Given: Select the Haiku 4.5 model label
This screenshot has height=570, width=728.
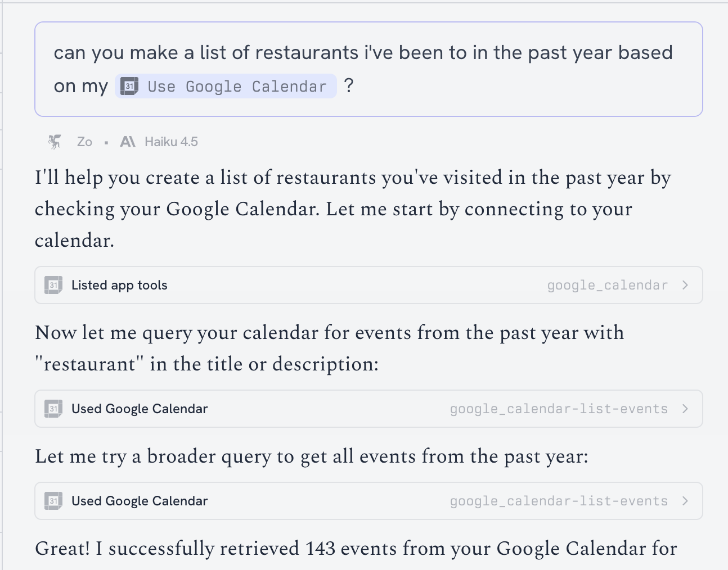Looking at the screenshot, I should (x=171, y=142).
